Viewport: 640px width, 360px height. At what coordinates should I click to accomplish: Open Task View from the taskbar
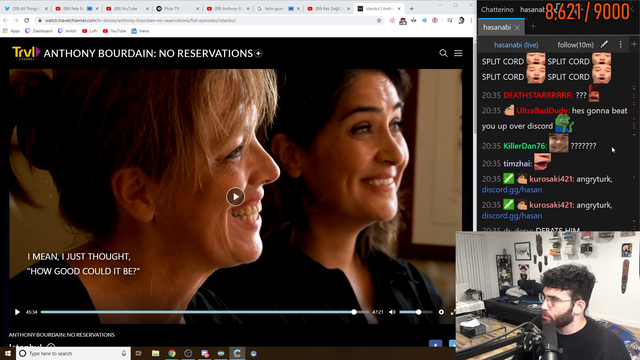tap(139, 353)
